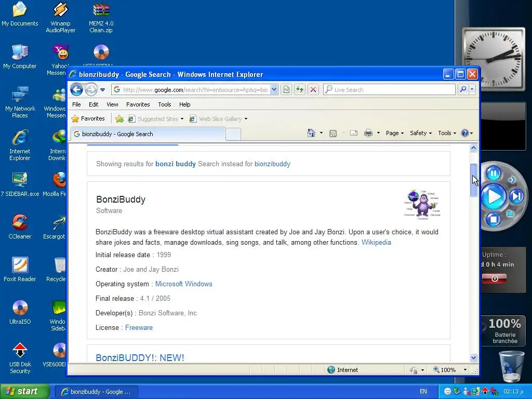Select the My Documents desktop icon

(20, 14)
